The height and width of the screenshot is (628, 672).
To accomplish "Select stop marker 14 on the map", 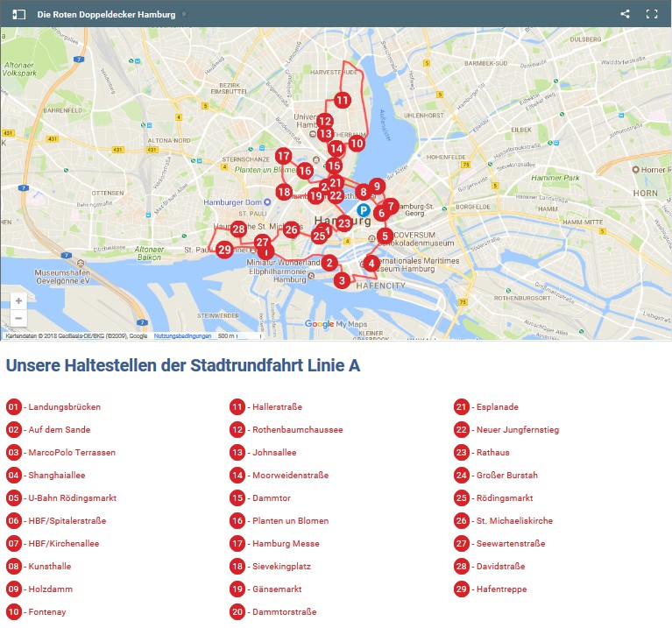I will [336, 149].
